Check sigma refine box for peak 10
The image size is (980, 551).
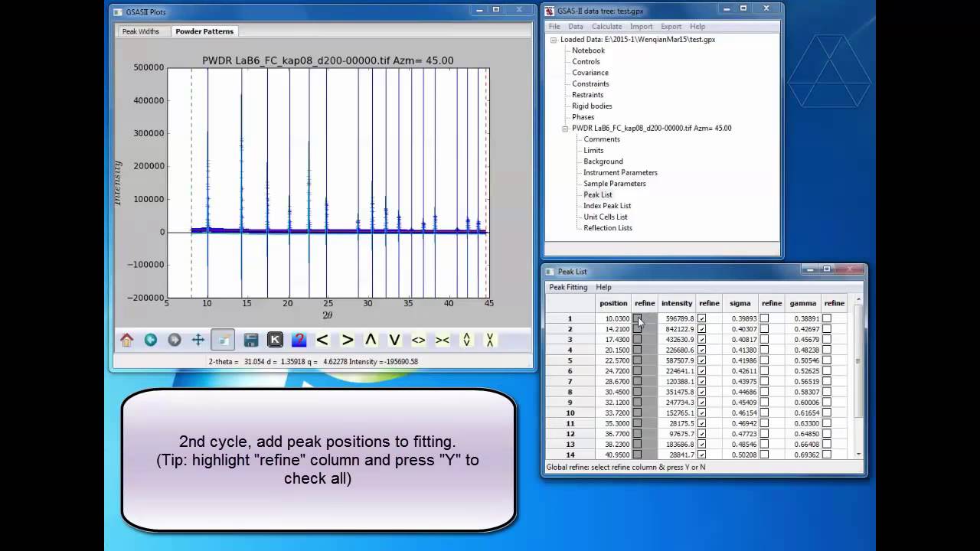(764, 412)
